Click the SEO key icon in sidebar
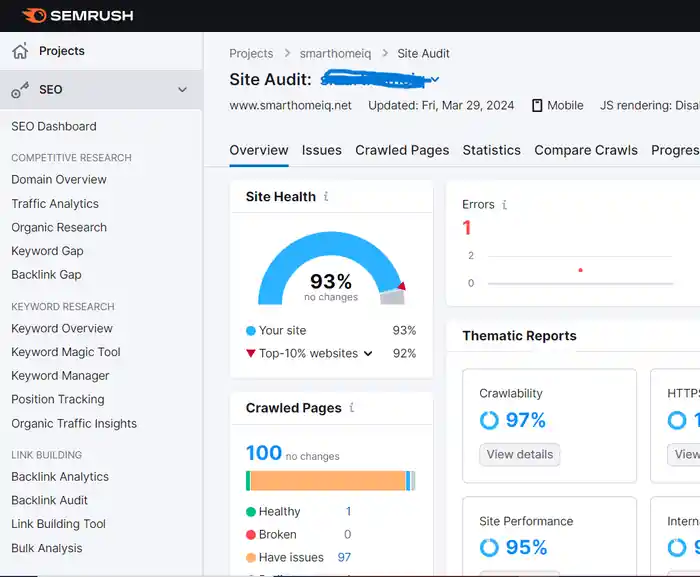 (x=20, y=90)
